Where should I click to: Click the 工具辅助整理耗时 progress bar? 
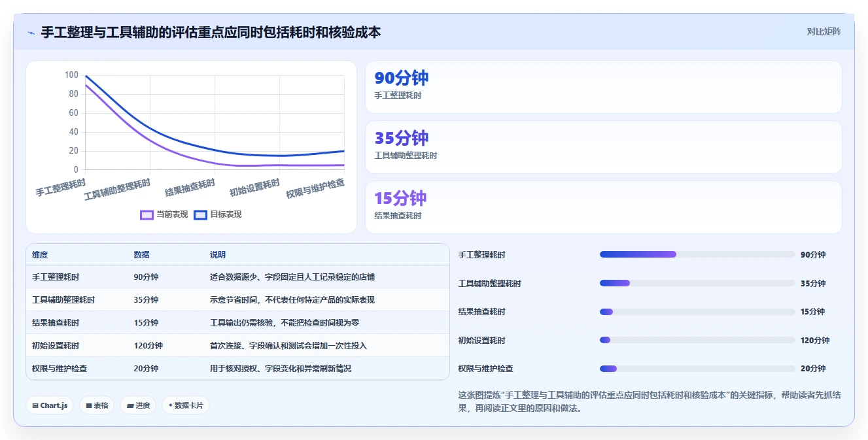point(697,283)
